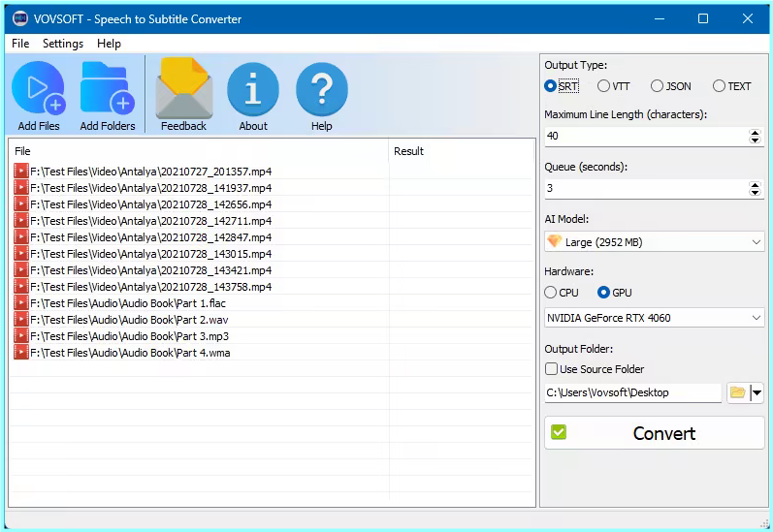The height and width of the screenshot is (532, 773).
Task: Click file icon of 20210728_143015.mp4
Action: pyautogui.click(x=21, y=254)
